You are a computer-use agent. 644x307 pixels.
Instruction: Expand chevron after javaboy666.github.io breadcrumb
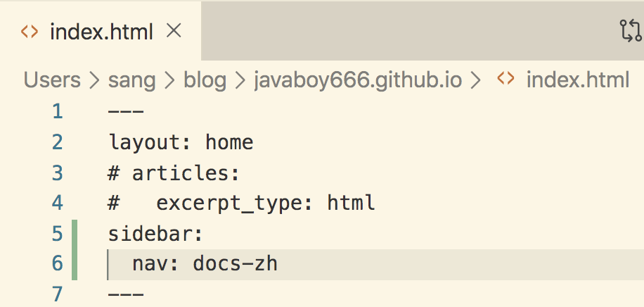coord(475,81)
